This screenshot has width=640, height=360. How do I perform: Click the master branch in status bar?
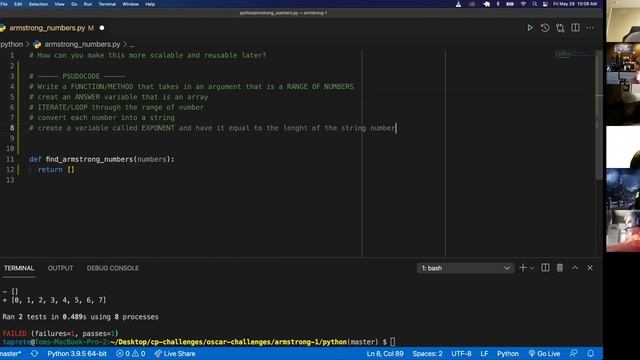point(11,353)
